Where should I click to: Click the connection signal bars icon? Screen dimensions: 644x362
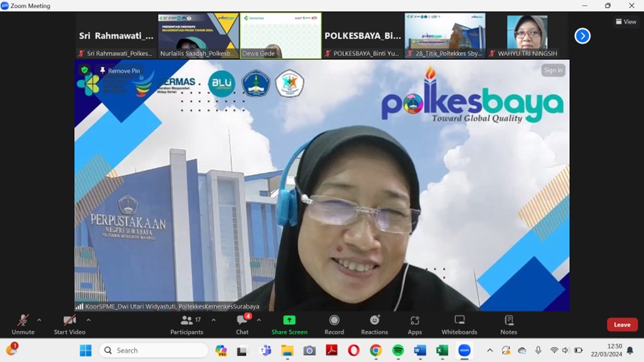(79, 306)
